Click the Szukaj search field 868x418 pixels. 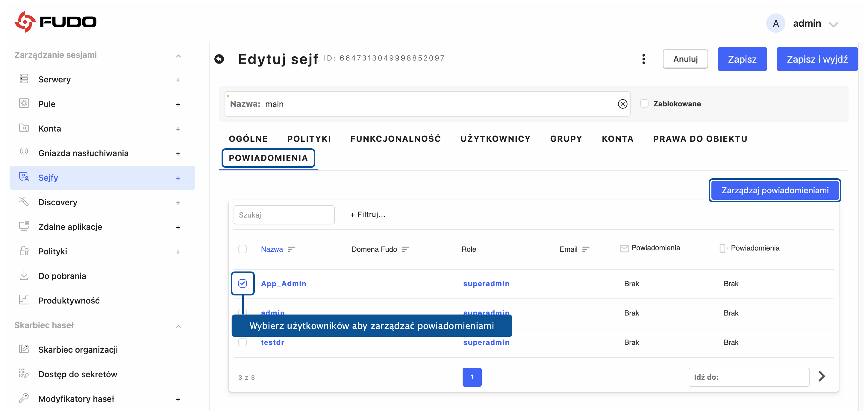point(284,215)
